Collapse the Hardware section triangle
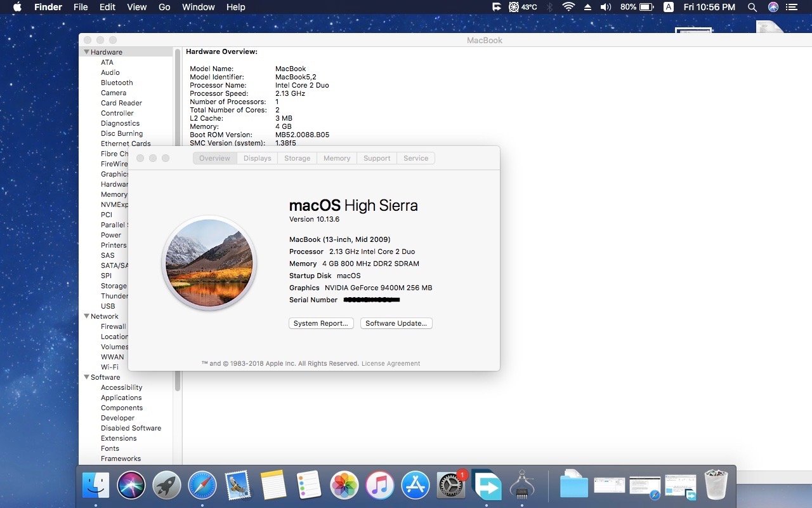The image size is (812, 508). [87, 52]
